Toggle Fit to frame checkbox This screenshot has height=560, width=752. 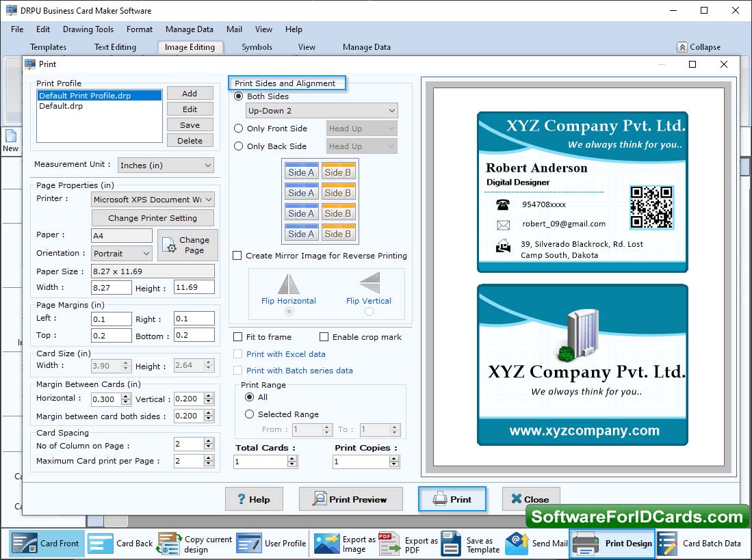coord(237,337)
